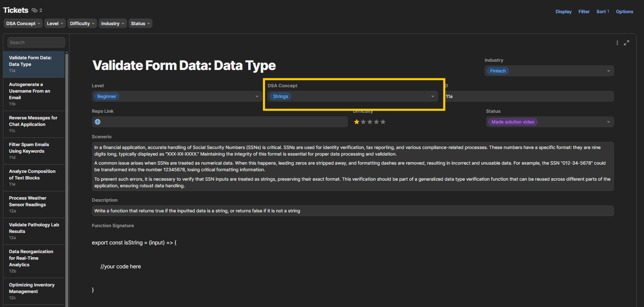Click the Options button
Image resolution: width=644 pixels, height=307 pixels.
click(624, 12)
